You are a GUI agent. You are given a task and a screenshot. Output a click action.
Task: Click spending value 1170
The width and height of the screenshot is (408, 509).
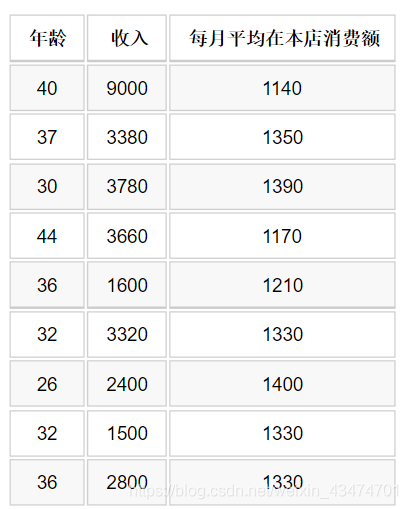tap(282, 236)
